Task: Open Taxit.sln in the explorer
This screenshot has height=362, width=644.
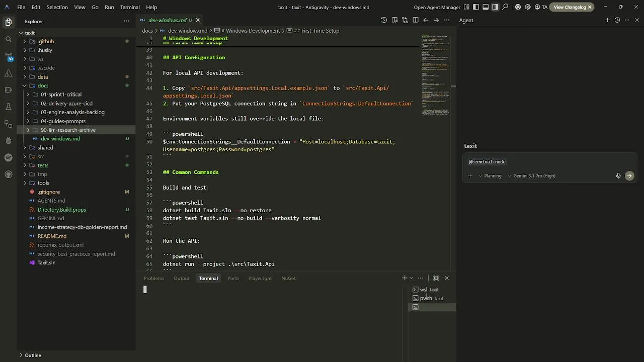Action: [46, 262]
